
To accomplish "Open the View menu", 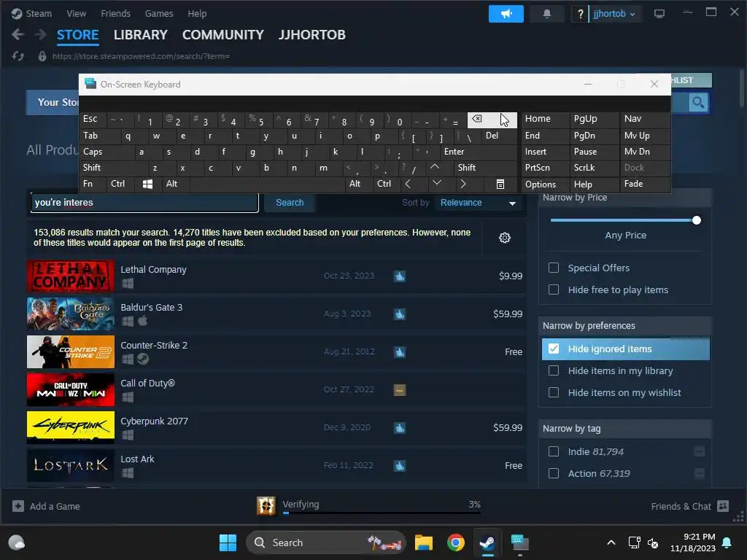I will (x=76, y=14).
